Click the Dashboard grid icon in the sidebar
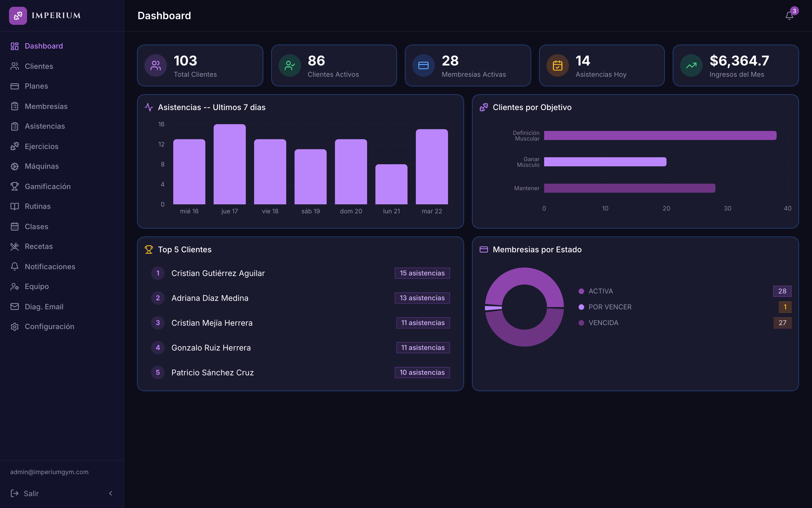This screenshot has width=812, height=508. 14,46
